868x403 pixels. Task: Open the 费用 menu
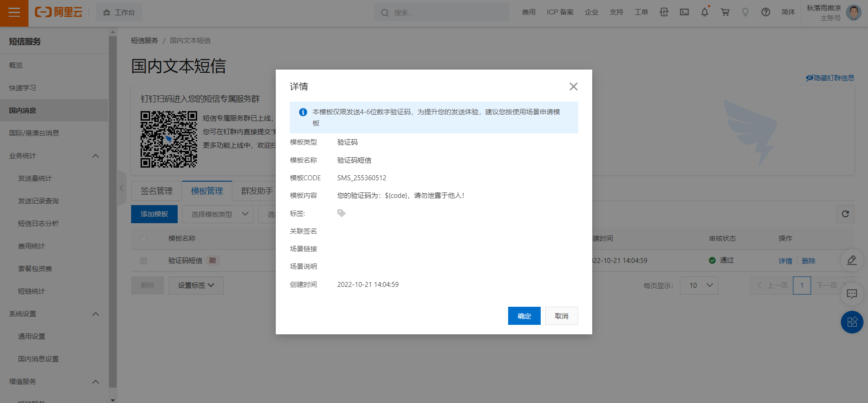[x=528, y=13]
